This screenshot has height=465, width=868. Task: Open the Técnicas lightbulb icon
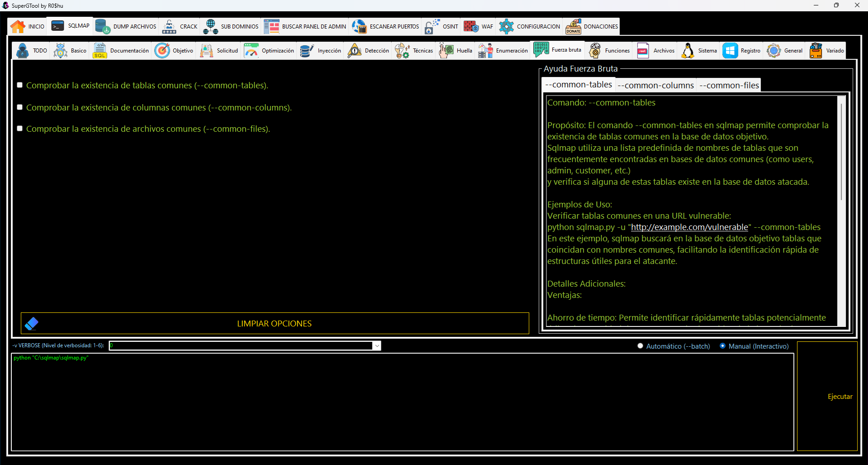click(x=402, y=51)
